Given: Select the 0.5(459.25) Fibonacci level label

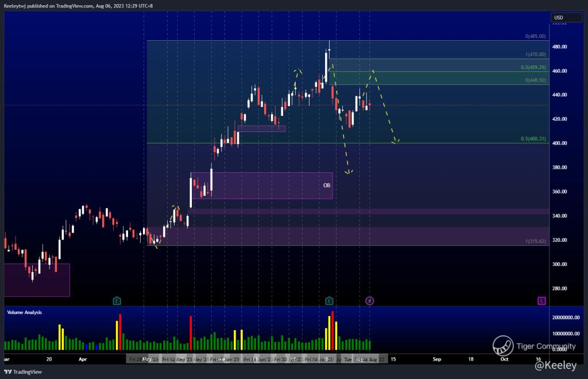Looking at the screenshot, I should [533, 68].
